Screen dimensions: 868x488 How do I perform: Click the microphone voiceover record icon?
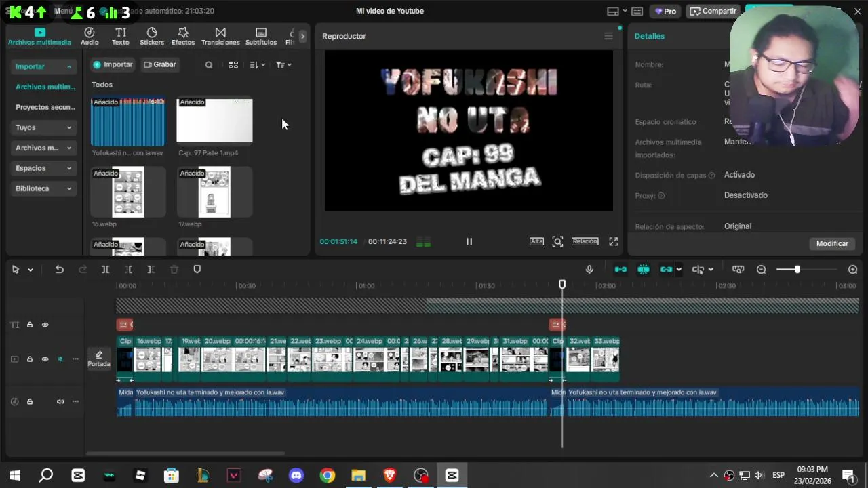(x=589, y=270)
